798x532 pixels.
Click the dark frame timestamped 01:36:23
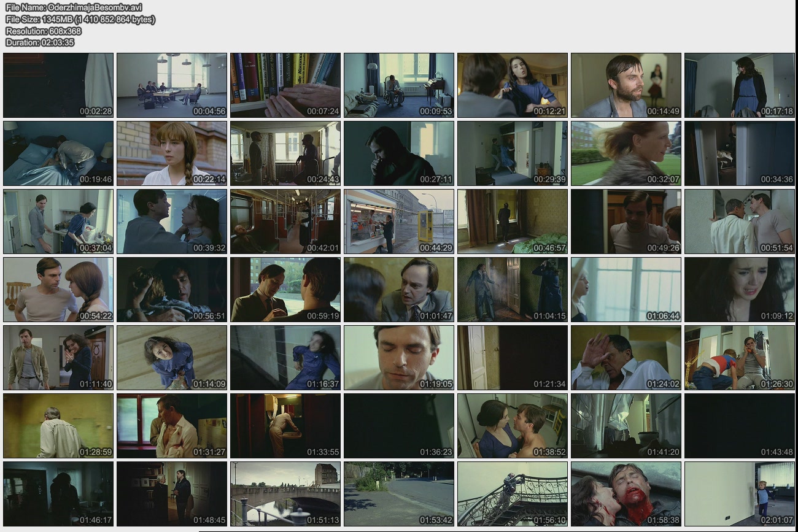coord(399,426)
